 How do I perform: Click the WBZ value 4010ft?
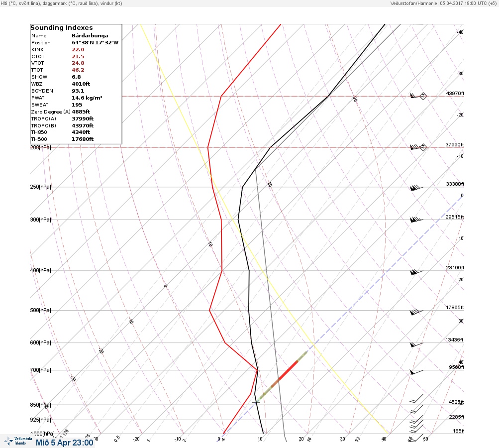(x=81, y=84)
